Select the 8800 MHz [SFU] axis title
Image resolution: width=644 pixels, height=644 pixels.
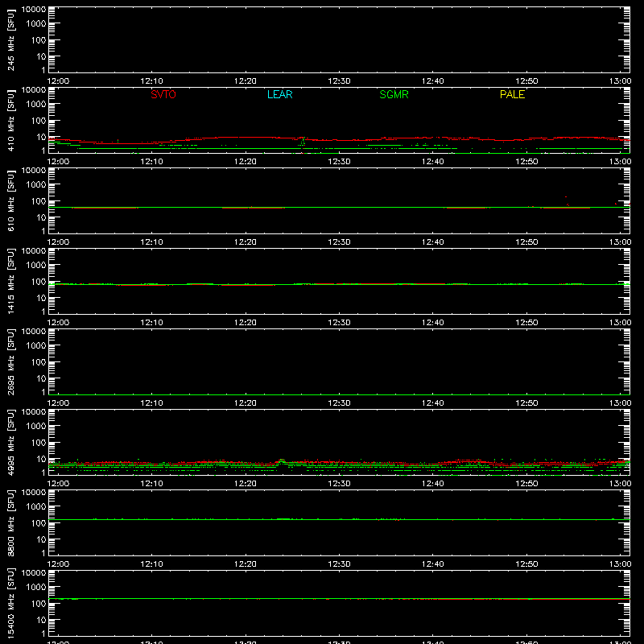click(10, 522)
